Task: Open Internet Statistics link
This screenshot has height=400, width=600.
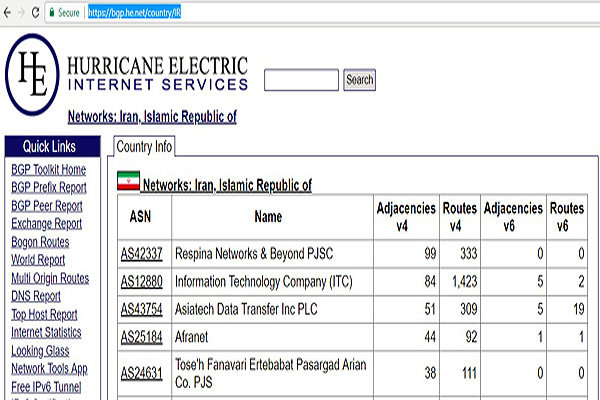Action: [46, 332]
